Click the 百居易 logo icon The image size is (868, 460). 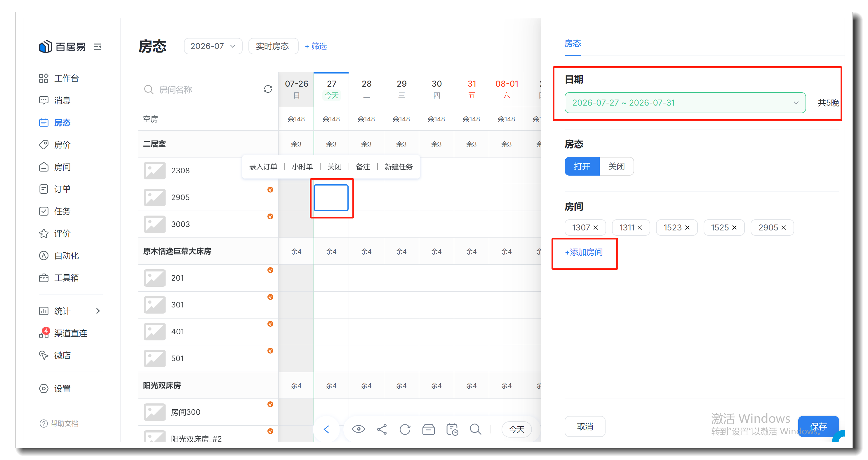(x=45, y=46)
